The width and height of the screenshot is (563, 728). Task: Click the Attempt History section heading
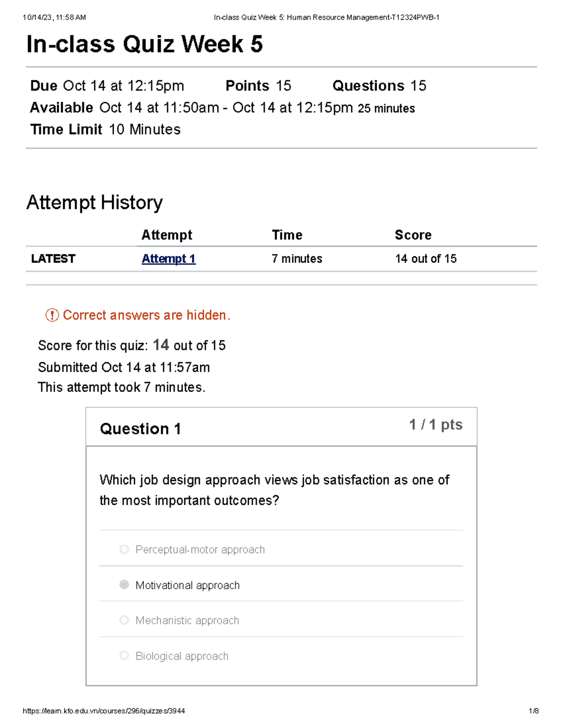(x=94, y=202)
